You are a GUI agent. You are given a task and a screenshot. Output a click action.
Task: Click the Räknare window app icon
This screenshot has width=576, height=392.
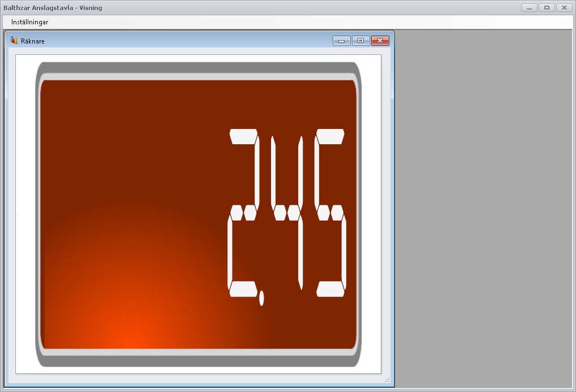pyautogui.click(x=14, y=40)
